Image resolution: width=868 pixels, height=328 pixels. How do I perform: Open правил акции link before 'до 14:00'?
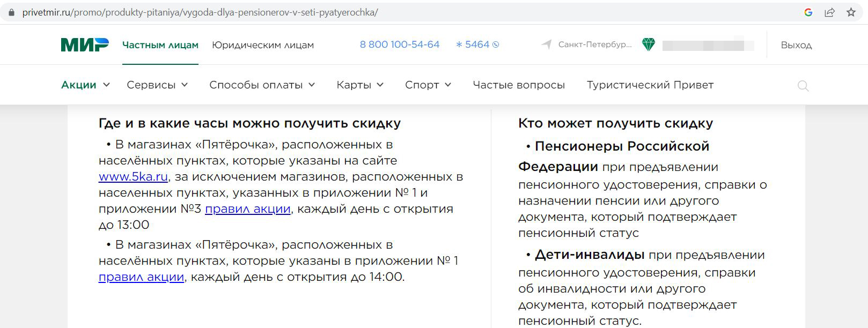click(x=141, y=277)
